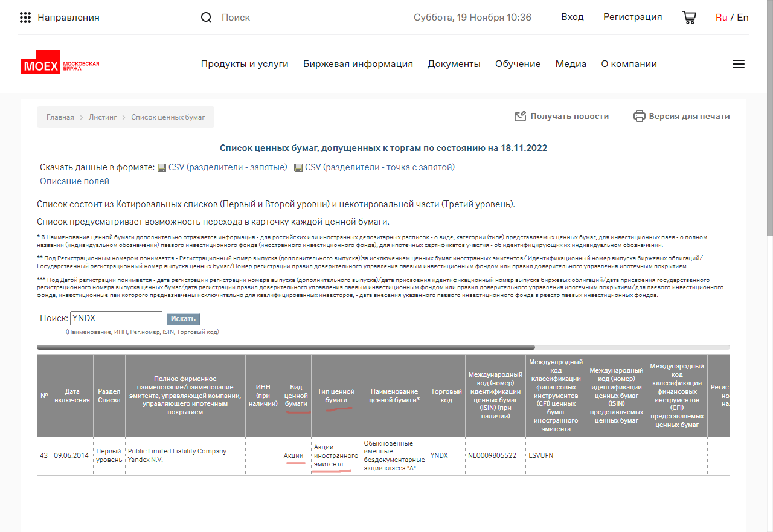Screen dimensions: 773x532
Task: Click the horizontal table scrollbar
Action: 286,347
